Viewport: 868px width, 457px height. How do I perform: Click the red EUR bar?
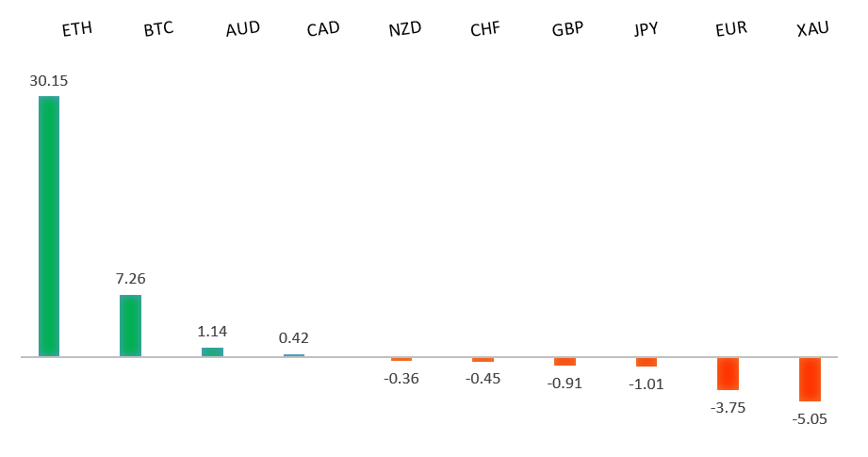[728, 373]
